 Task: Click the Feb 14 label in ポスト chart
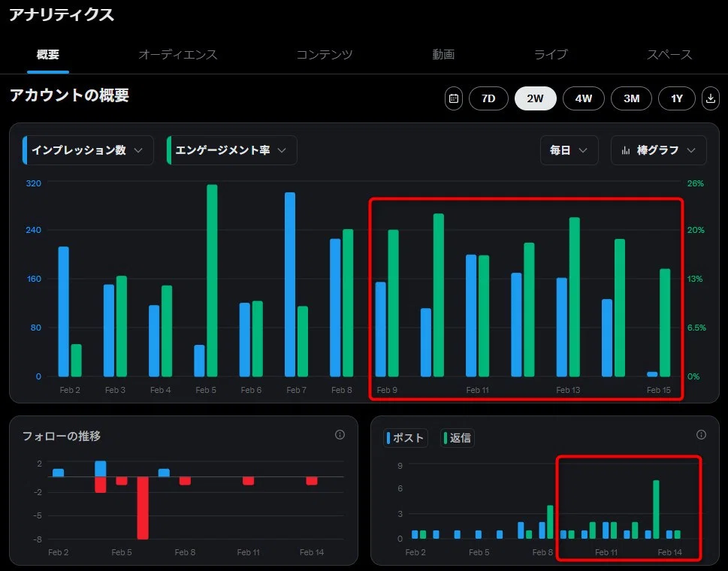pyautogui.click(x=669, y=552)
